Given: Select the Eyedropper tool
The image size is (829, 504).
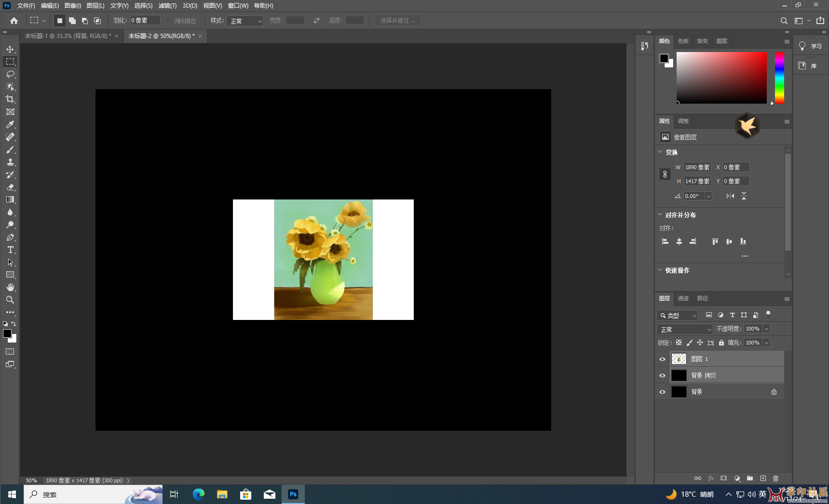Looking at the screenshot, I should 10,124.
